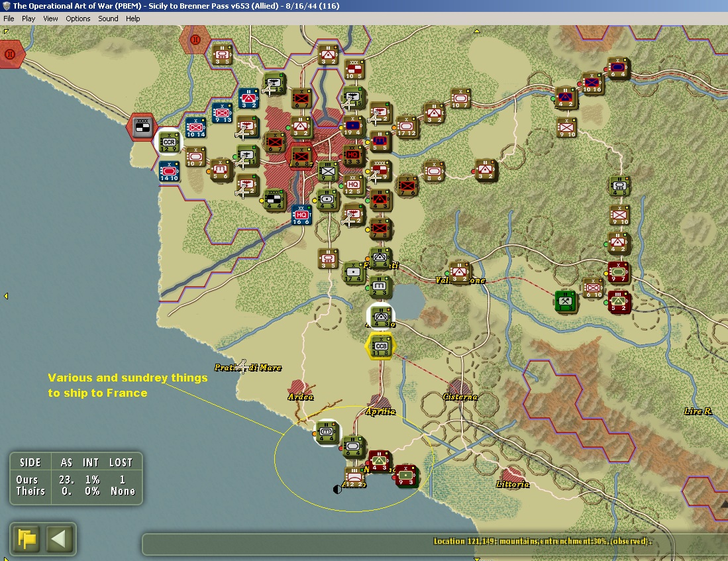Click the bottom edge map scroll arrow
The image size is (728, 561).
tap(476, 558)
